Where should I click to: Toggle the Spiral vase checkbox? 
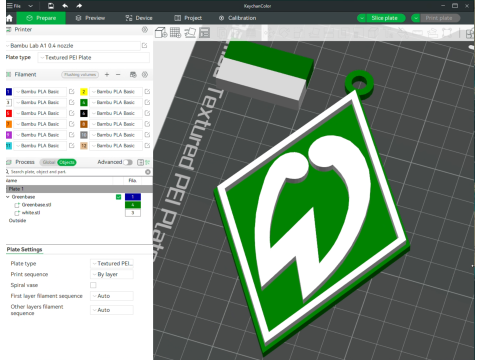point(93,285)
